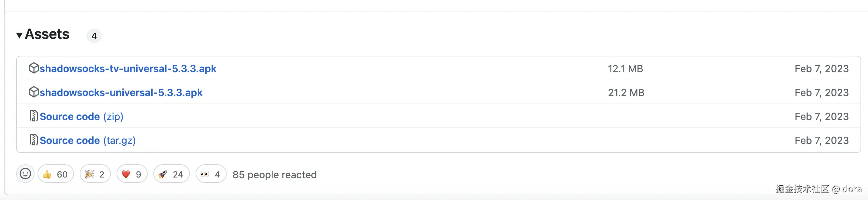Toggle the thumbs up reaction with 60
The width and height of the screenshot is (868, 200).
coord(55,174)
